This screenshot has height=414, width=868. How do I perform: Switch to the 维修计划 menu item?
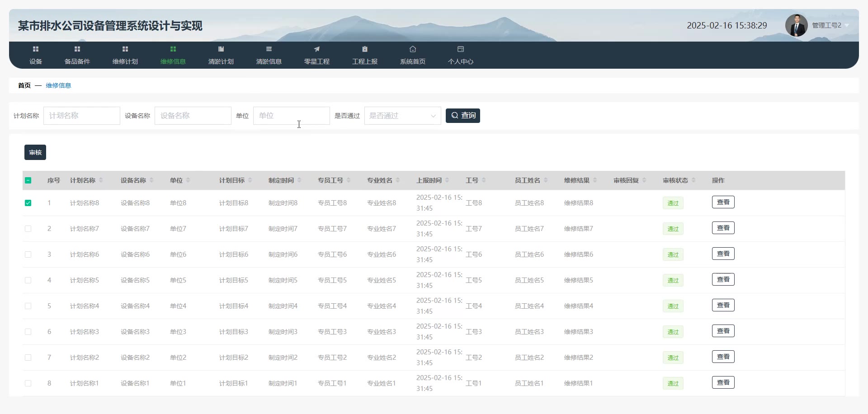pos(125,55)
